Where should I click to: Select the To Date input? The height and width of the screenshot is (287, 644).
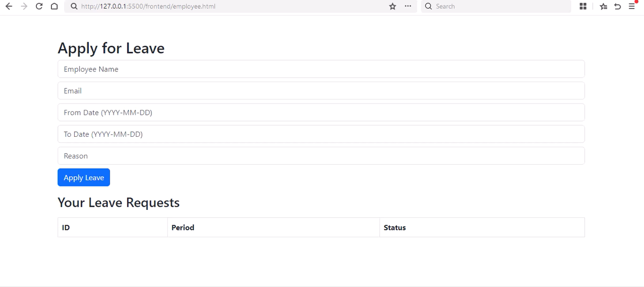coord(321,134)
